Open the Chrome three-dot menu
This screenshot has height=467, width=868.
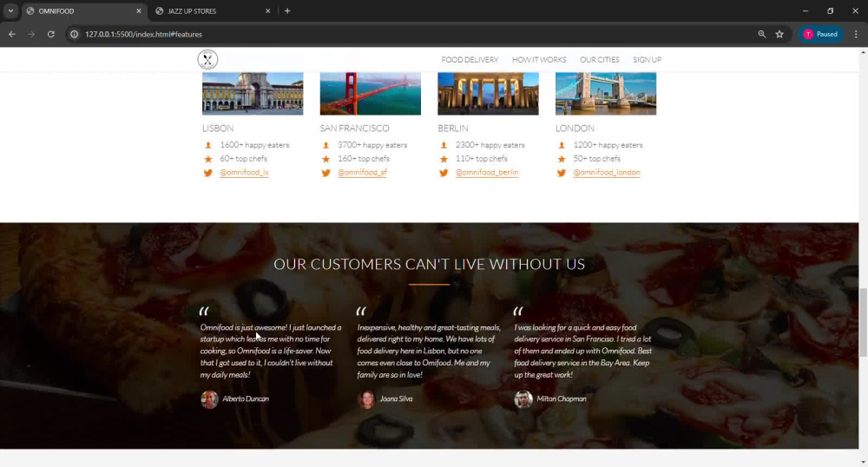click(x=856, y=35)
